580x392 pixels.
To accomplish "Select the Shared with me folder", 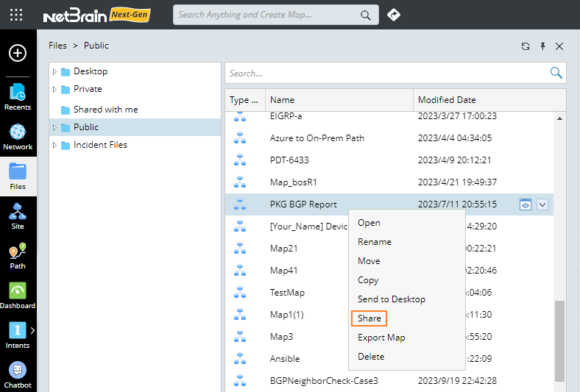I will (105, 110).
